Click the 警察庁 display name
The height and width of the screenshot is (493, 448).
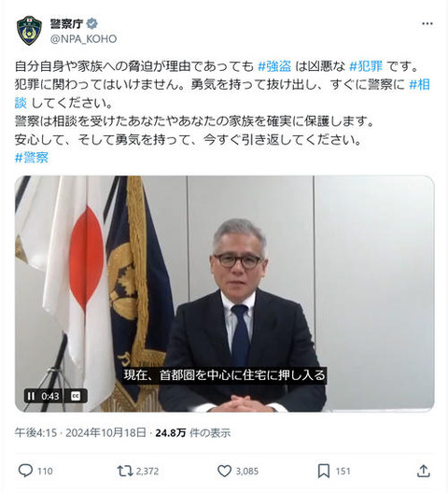[x=66, y=23]
